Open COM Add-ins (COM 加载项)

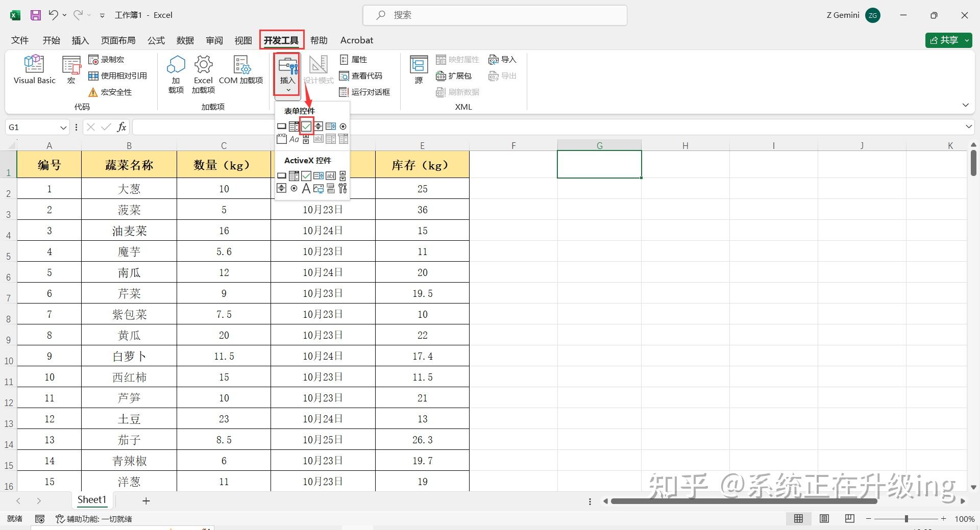(241, 70)
